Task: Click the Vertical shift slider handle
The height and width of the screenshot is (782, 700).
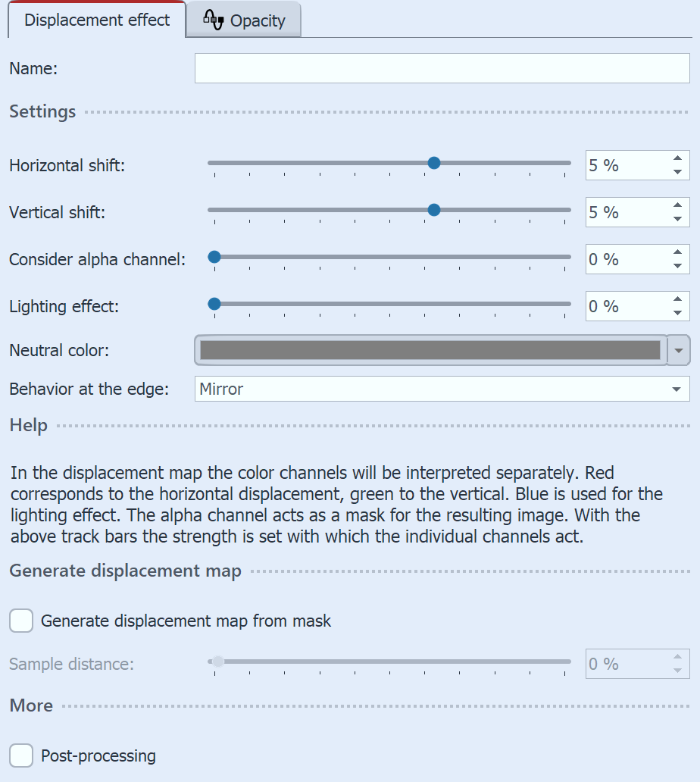Action: pyautogui.click(x=434, y=209)
